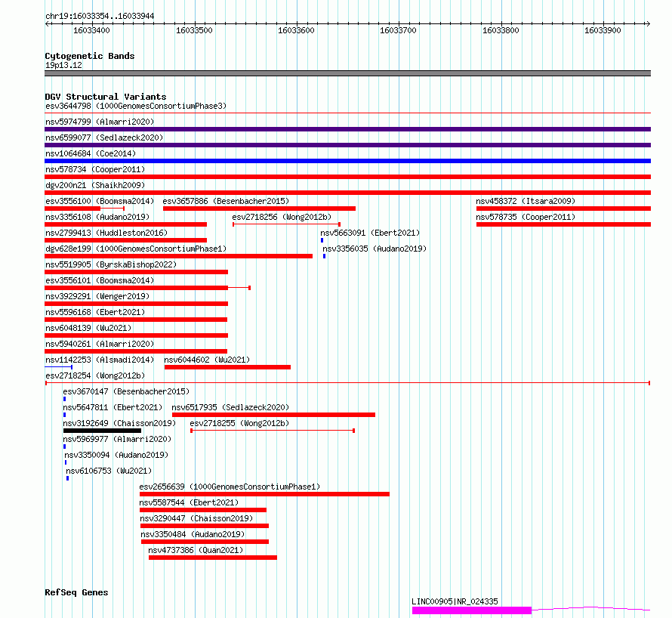Click the esv3644798 (1000GenomesConsortiumPhase3) variant label
Image resolution: width=672 pixels, height=618 pixels.
[x=136, y=106]
